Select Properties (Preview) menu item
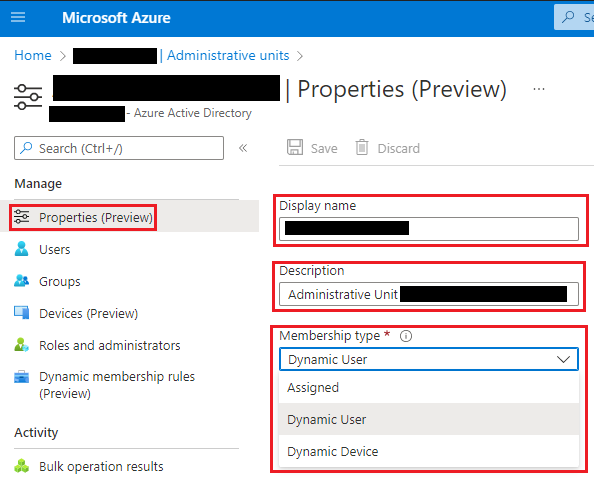The image size is (594, 481). pyautogui.click(x=130, y=217)
